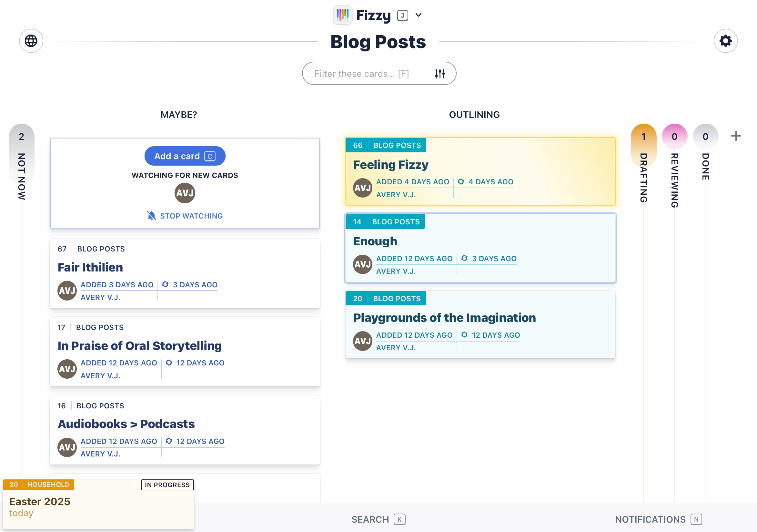Click AVJ avatar on Fair Ithilien card
This screenshot has height=532, width=757.
[x=67, y=291]
